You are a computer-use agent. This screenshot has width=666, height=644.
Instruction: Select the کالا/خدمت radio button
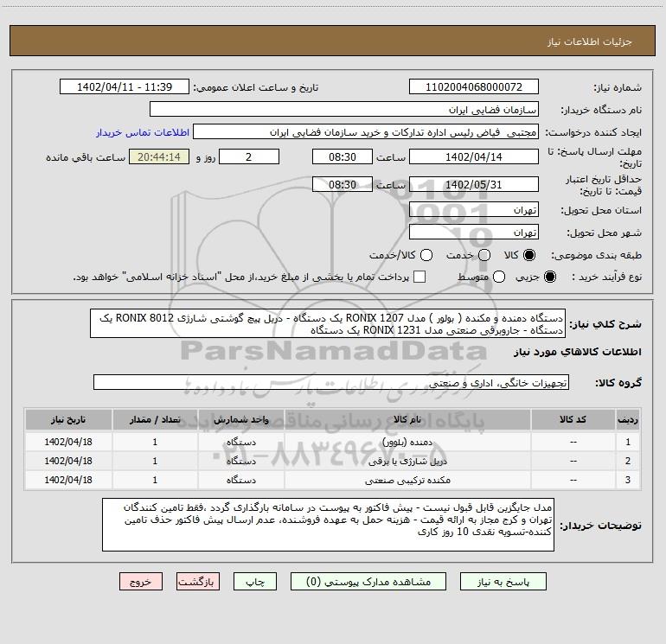(x=426, y=255)
